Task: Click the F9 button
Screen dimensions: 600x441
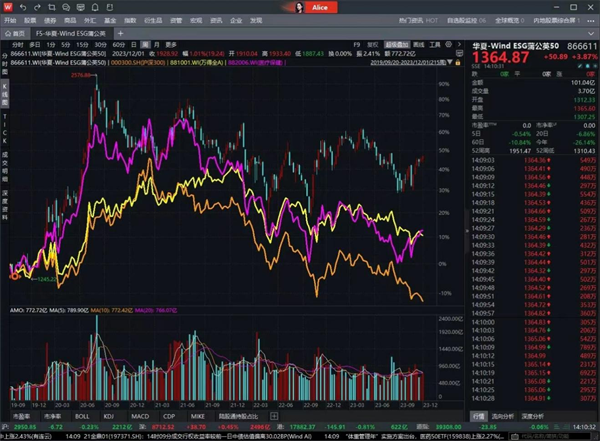Action: 357,45
